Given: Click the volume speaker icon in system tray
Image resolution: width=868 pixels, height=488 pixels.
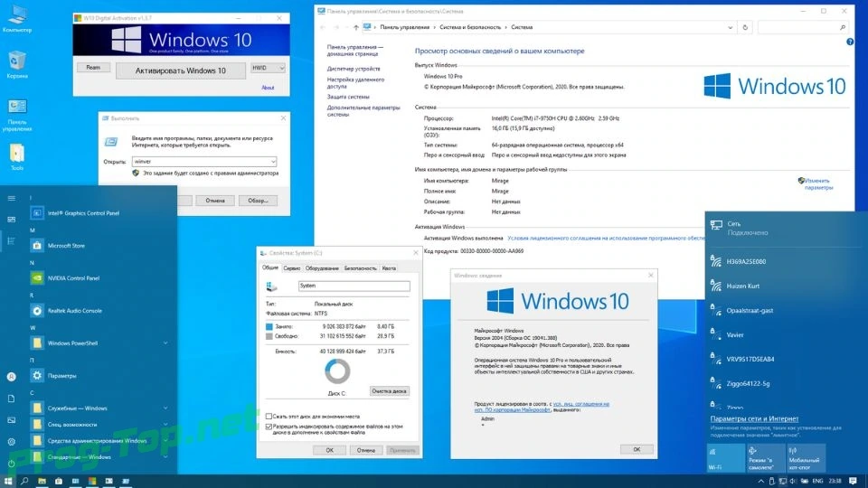Looking at the screenshot, I should tap(793, 482).
